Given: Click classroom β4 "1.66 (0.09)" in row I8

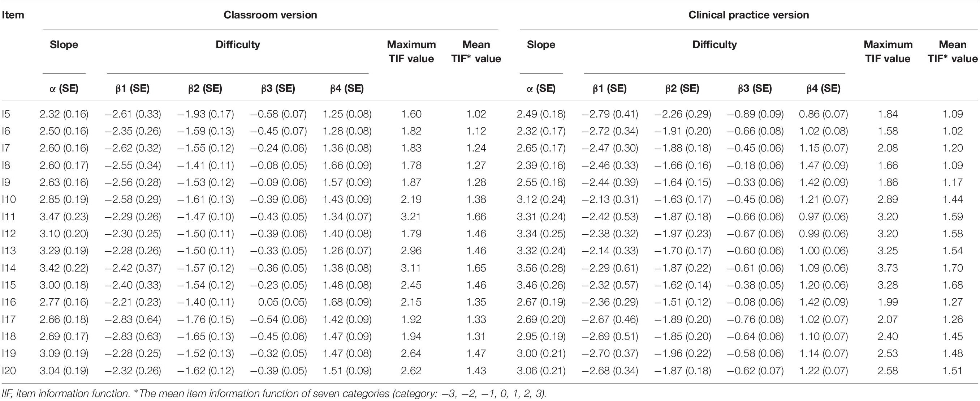Looking at the screenshot, I should pyautogui.click(x=347, y=165).
